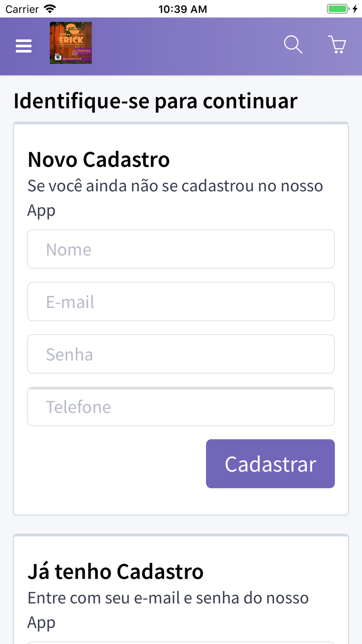Tap the charging bolt indicator
The height and width of the screenshot is (644, 362).
pos(355,9)
